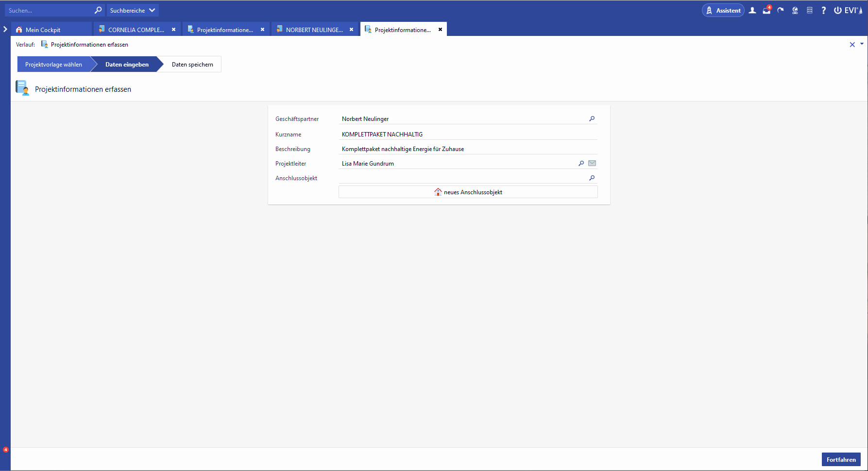The image size is (868, 471).
Task: Open the Suchbereiche dropdown
Action: (x=133, y=10)
